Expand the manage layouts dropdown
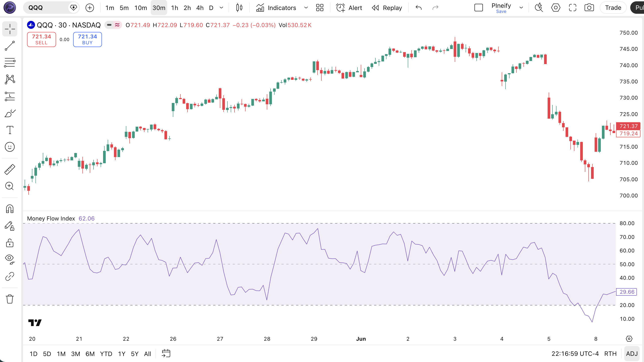Image resolution: width=644 pixels, height=362 pixels. 521,8
